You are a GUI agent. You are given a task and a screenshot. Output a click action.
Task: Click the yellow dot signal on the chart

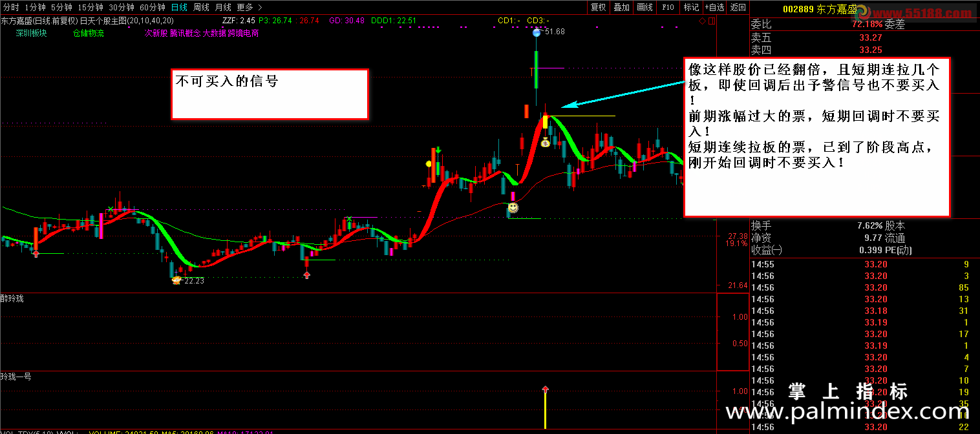(x=429, y=164)
